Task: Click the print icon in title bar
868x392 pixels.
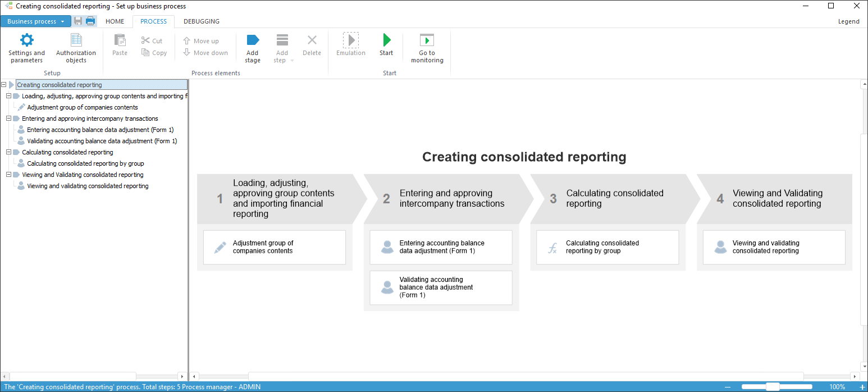Action: tap(90, 21)
